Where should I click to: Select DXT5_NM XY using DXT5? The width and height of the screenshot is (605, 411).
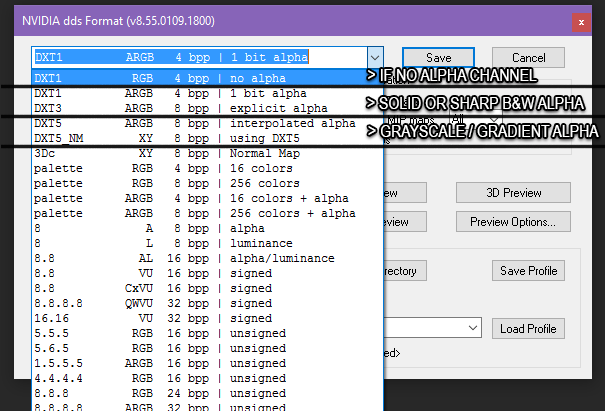[x=208, y=139]
